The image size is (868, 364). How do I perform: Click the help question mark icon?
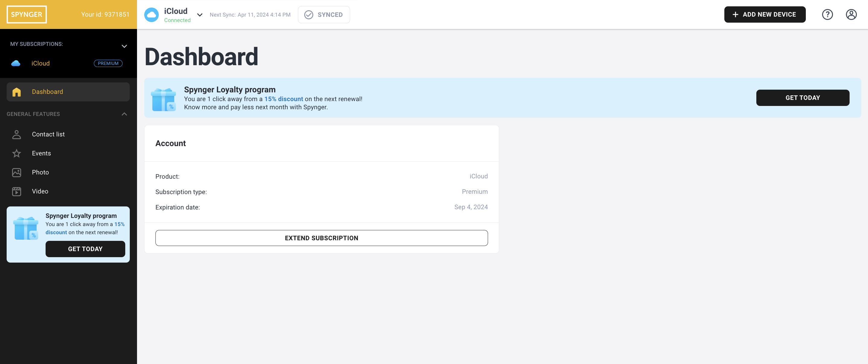pyautogui.click(x=827, y=14)
